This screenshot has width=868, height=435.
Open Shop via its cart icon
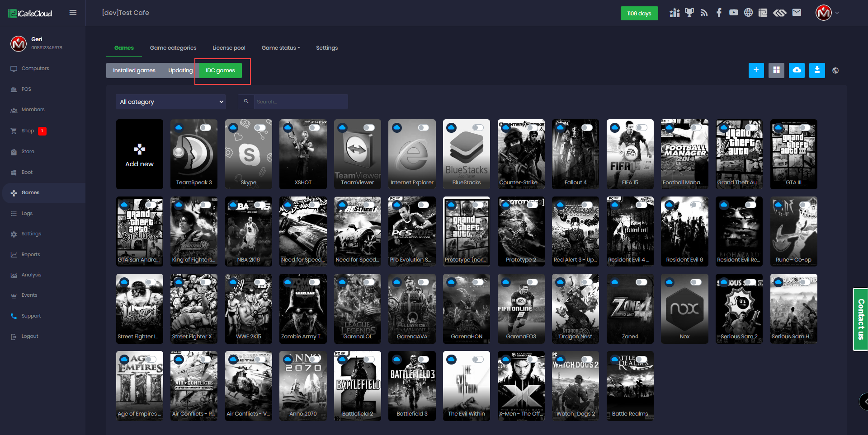tap(14, 131)
